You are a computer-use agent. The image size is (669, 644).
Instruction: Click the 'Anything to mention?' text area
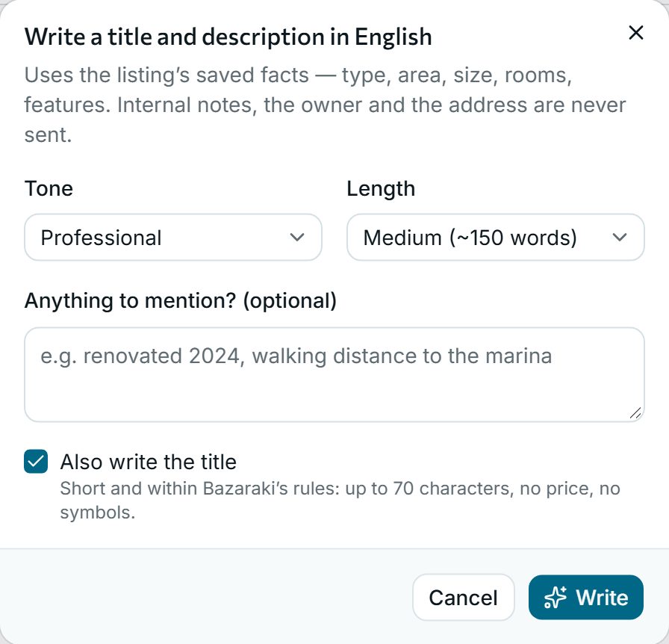(334, 374)
